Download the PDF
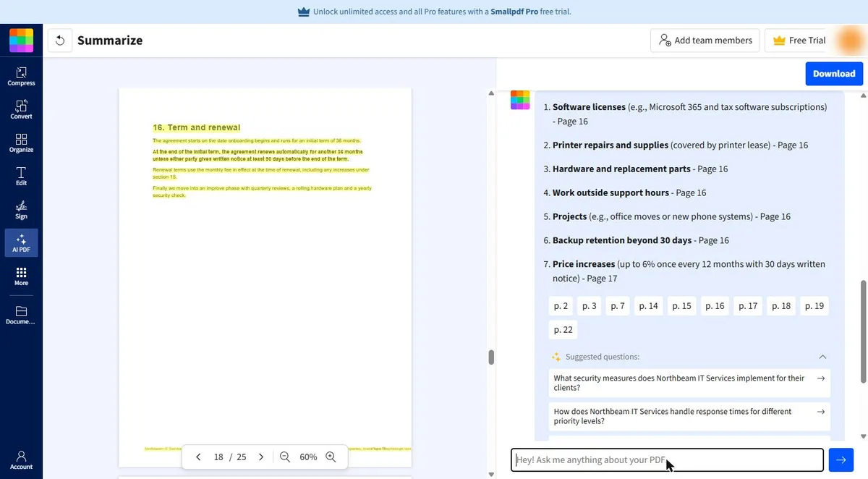 pyautogui.click(x=834, y=74)
